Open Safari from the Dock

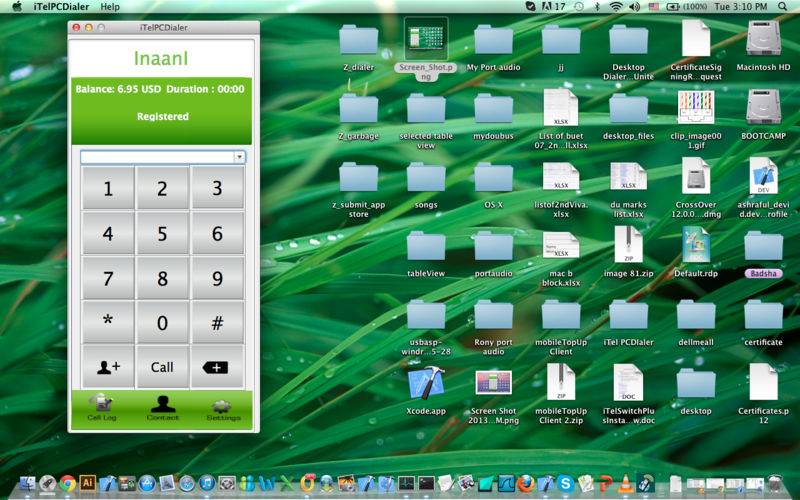187,484
